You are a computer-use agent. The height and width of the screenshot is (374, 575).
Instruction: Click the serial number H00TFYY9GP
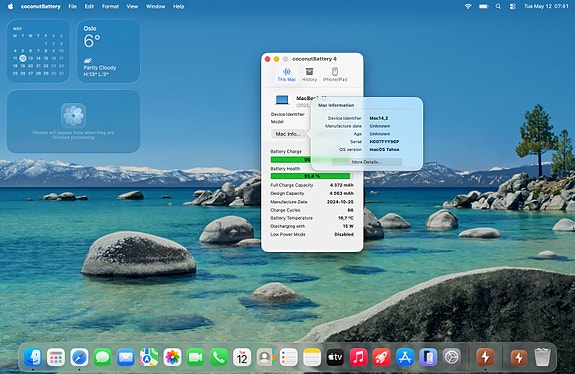pos(384,142)
